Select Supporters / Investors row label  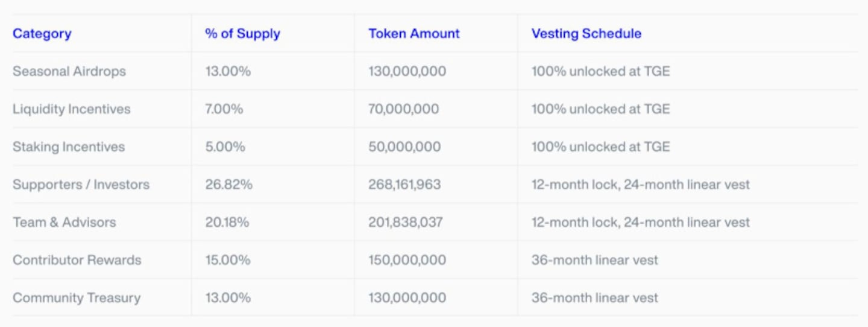pos(81,185)
